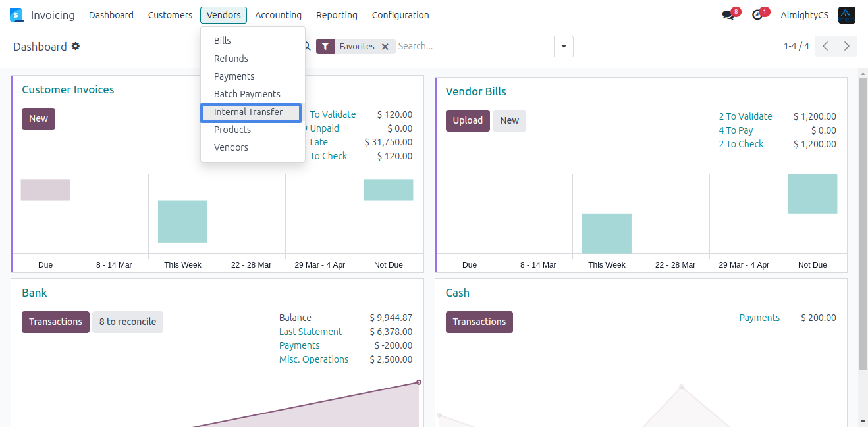Go to the previous page using the left arrow
This screenshot has width=868, height=427.
coord(825,46)
